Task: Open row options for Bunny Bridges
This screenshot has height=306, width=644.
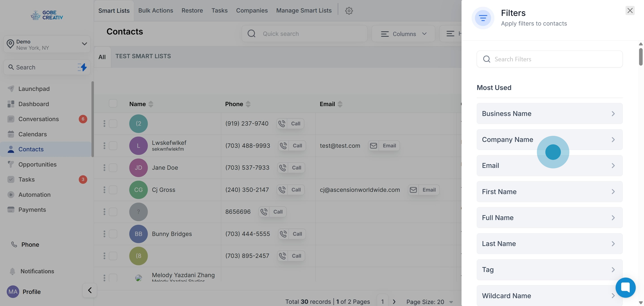Action: click(x=104, y=234)
